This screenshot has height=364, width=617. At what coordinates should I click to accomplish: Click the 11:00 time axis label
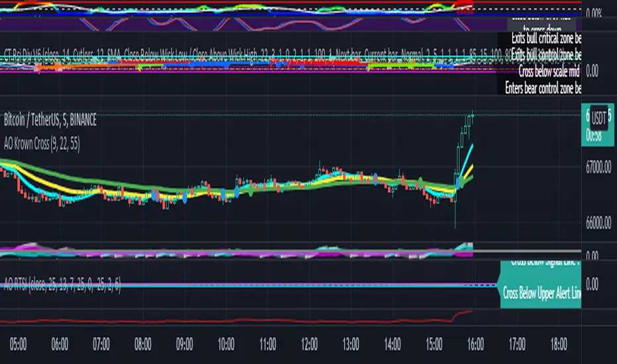click(x=267, y=344)
